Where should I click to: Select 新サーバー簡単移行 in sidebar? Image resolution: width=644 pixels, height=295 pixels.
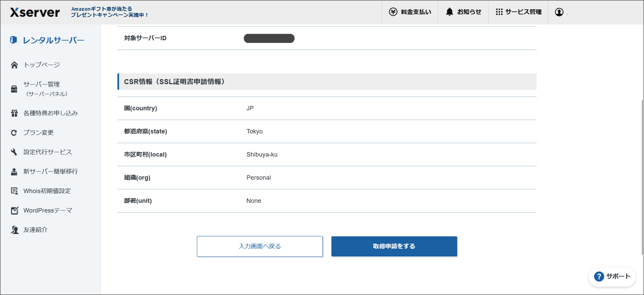click(x=50, y=172)
